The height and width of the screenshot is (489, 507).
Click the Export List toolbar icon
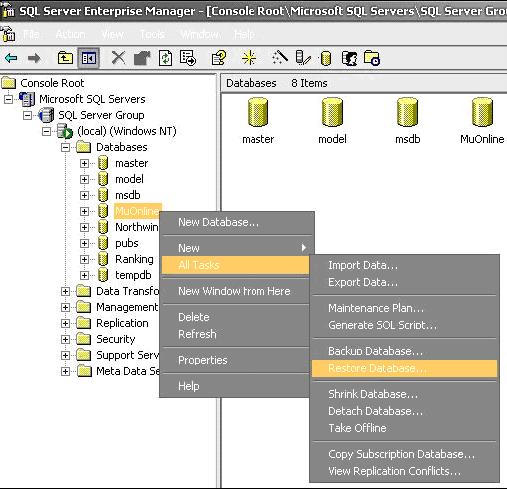click(188, 58)
